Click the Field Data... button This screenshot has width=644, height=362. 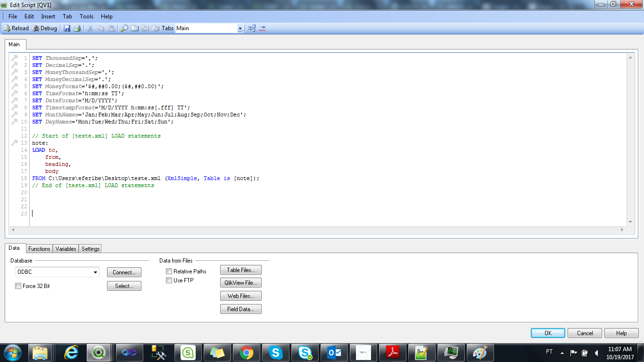coord(241,309)
